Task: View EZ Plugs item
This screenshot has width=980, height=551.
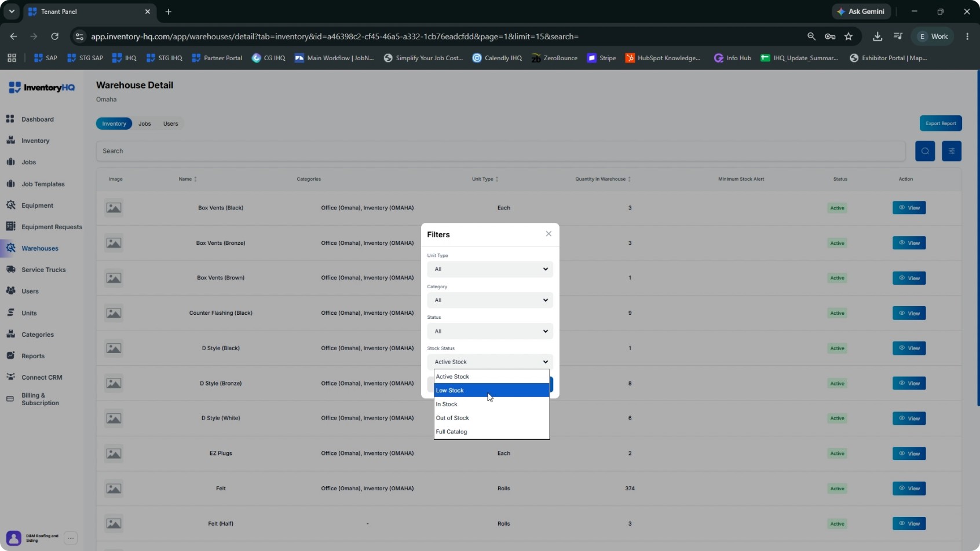Action: point(909,453)
